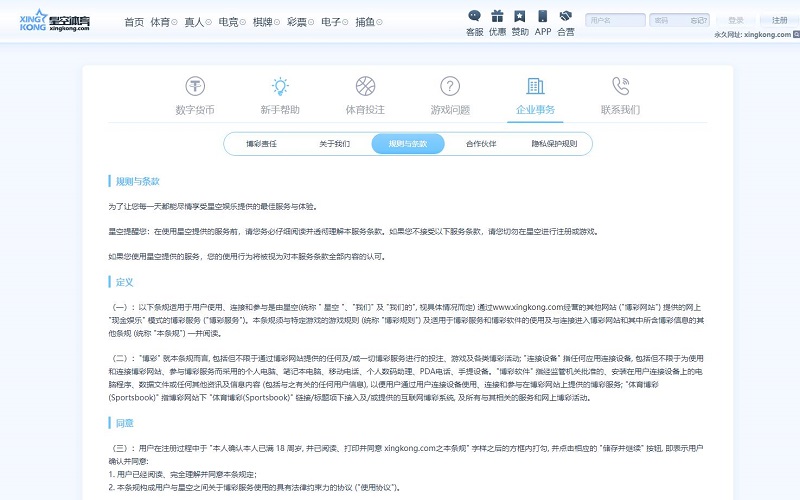
Task: Open 游戏问题 question mark section
Action: tap(450, 87)
